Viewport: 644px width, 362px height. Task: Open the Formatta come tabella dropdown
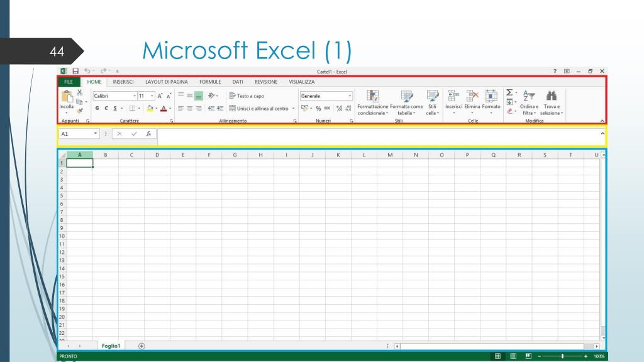[406, 102]
